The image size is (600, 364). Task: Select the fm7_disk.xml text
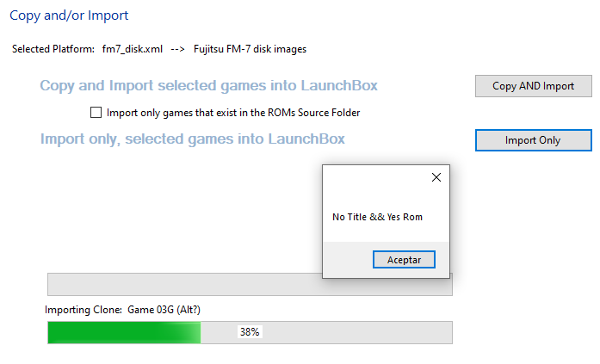(x=133, y=49)
